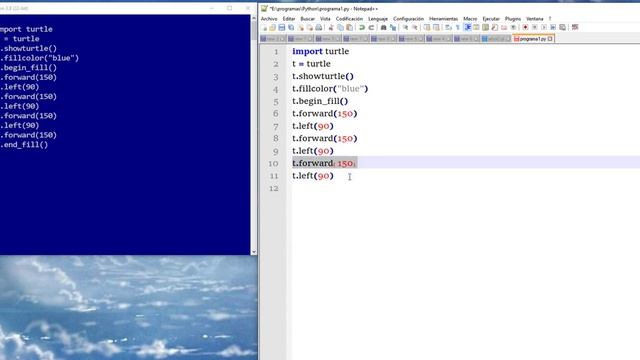Open the Editar menu

click(x=289, y=19)
